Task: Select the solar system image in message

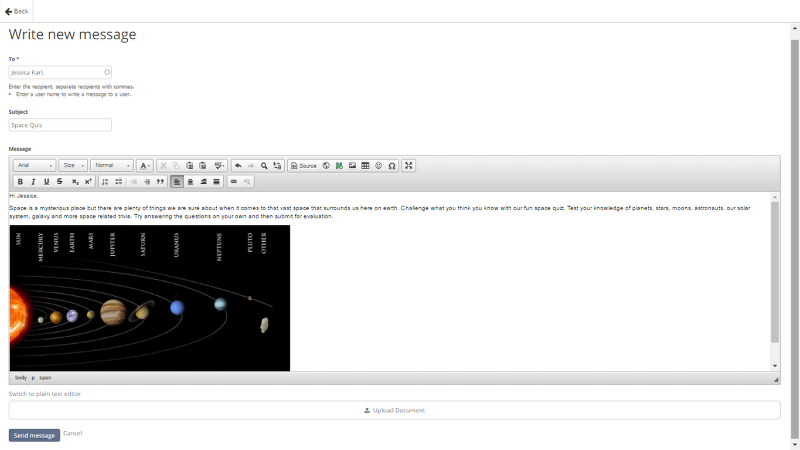Action: point(149,298)
